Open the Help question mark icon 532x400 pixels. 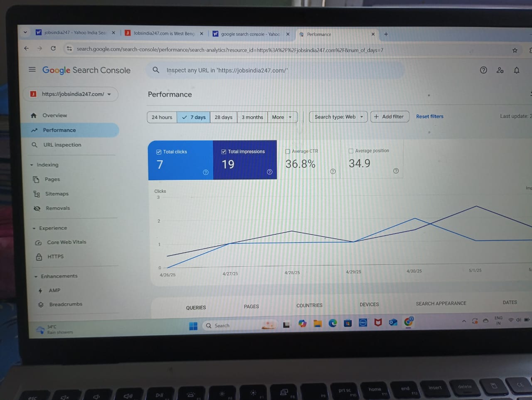tap(483, 70)
